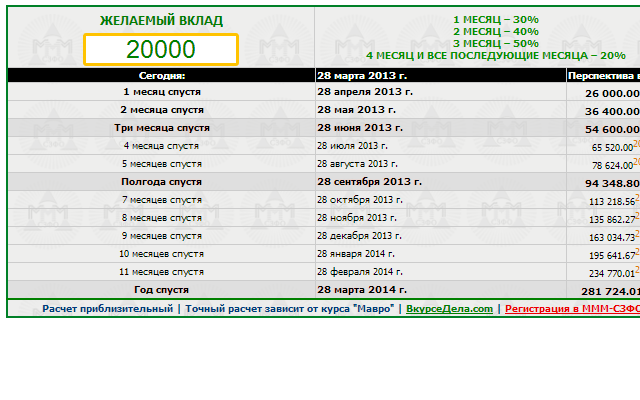
Task: Click the '3 МЕСЯЦ – 50%' rate text
Action: pyautogui.click(x=496, y=43)
